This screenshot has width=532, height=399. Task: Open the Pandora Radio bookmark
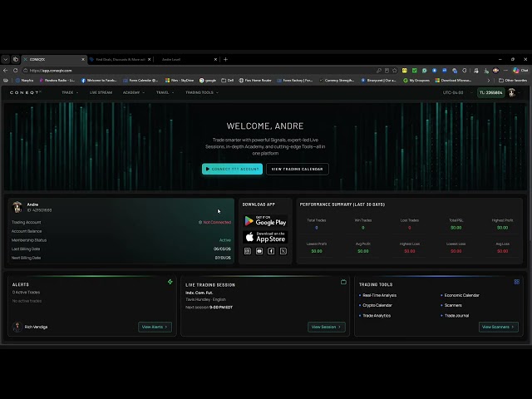click(x=57, y=81)
